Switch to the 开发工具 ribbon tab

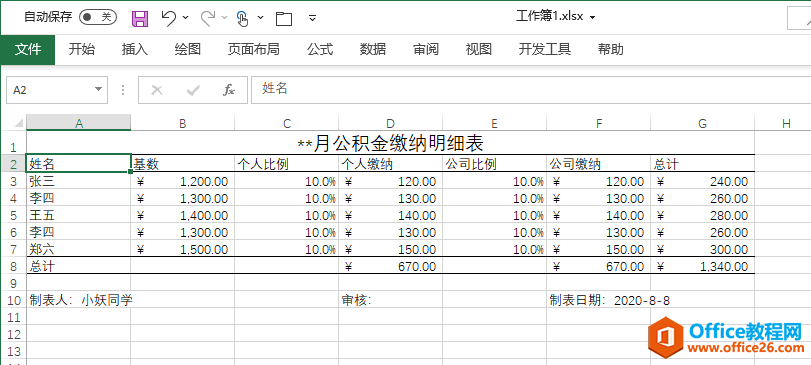point(545,50)
